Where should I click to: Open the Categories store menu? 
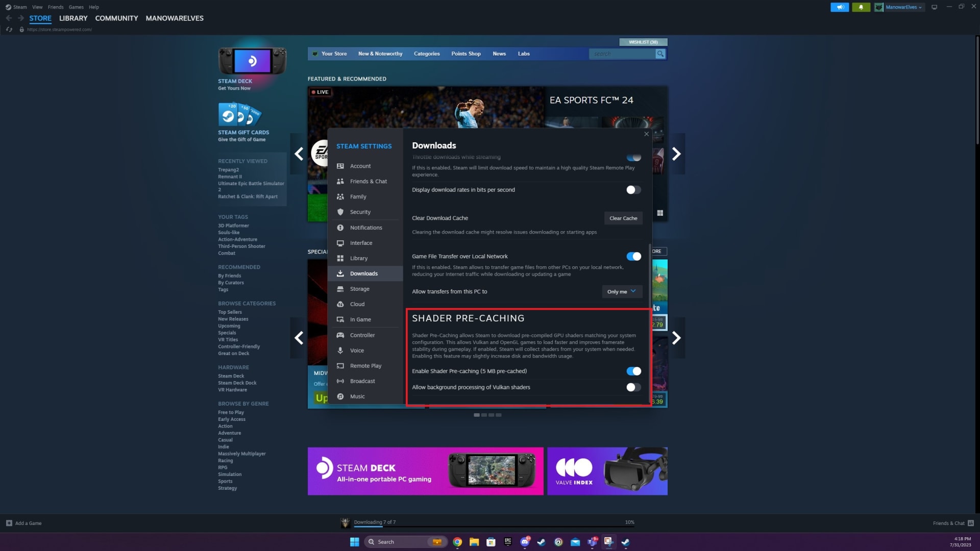(427, 54)
